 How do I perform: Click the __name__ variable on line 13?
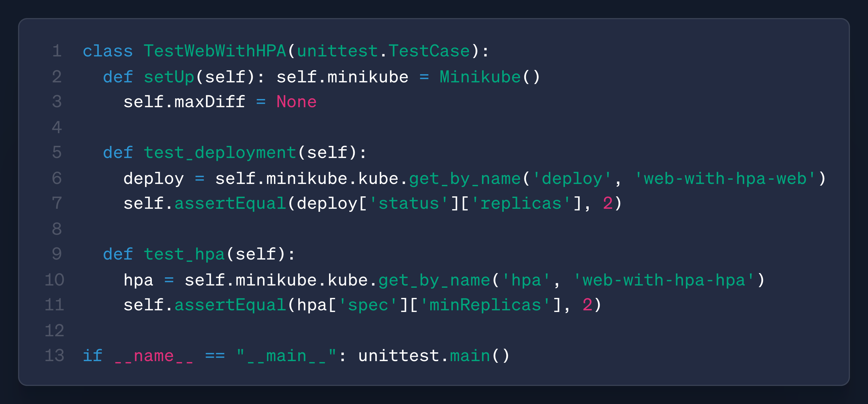point(154,356)
